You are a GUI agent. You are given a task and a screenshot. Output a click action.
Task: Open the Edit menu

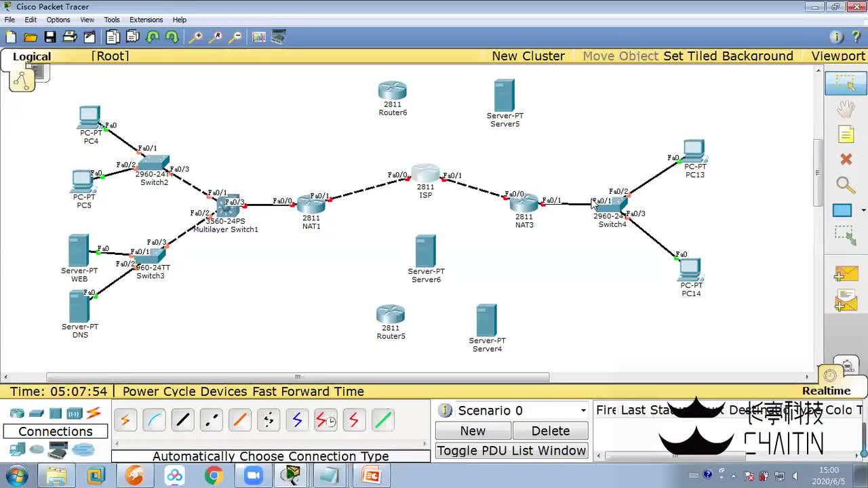(31, 20)
